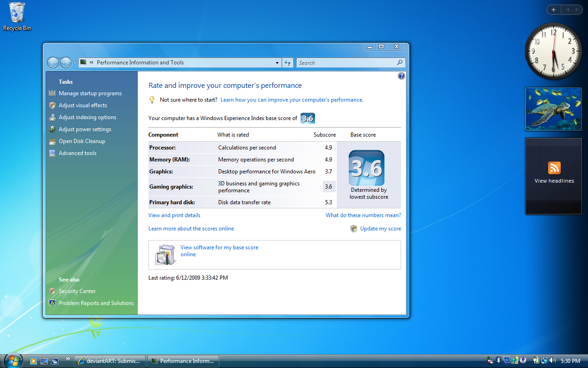
Task: Go forward with the Forward arrow button
Action: click(x=66, y=63)
